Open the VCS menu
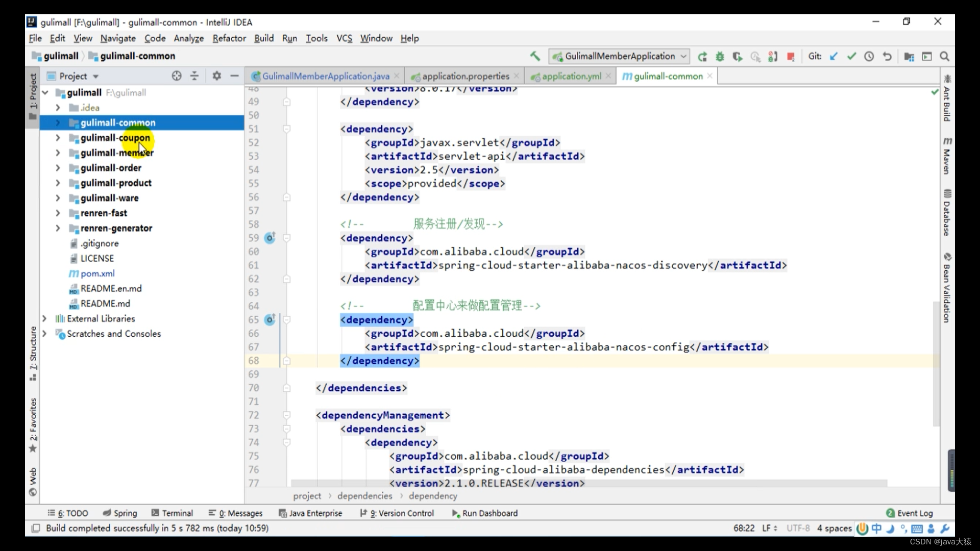The image size is (980, 551). tap(345, 38)
